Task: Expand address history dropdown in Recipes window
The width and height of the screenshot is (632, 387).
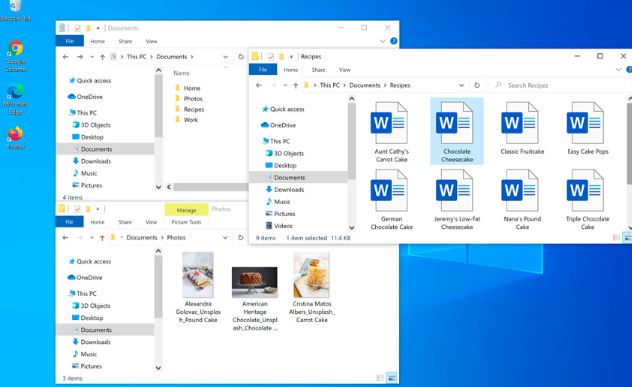Action: click(x=461, y=85)
